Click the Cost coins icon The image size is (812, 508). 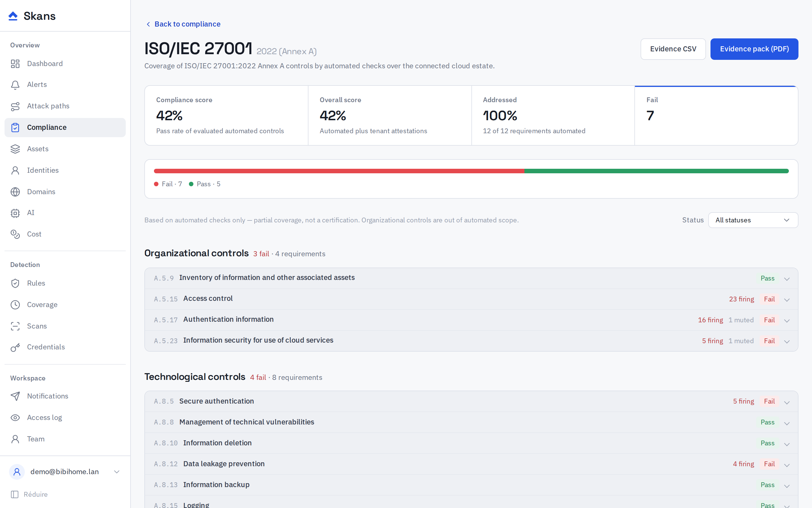[15, 234]
